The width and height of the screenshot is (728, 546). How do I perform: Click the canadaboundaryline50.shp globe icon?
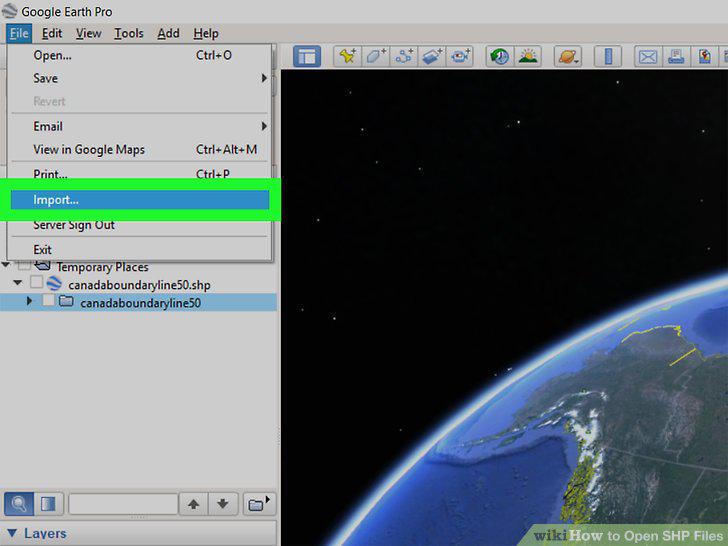[54, 284]
